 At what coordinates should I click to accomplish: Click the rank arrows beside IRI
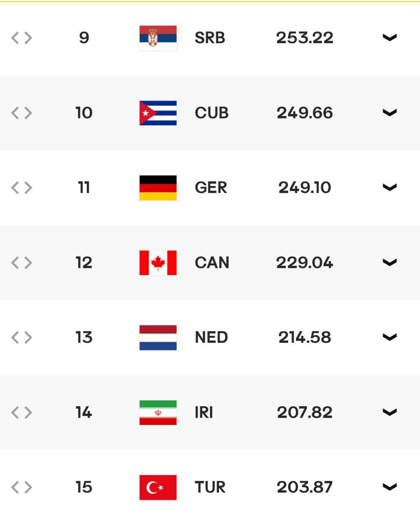click(x=22, y=412)
